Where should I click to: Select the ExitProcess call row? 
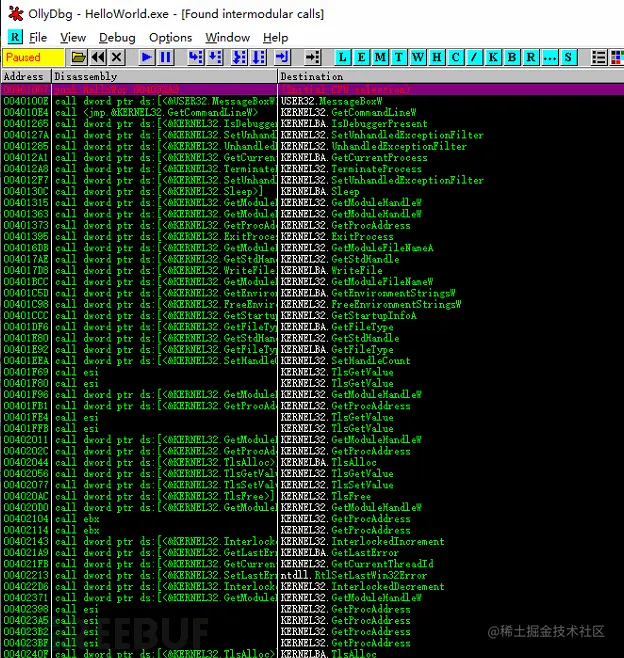[313, 237]
